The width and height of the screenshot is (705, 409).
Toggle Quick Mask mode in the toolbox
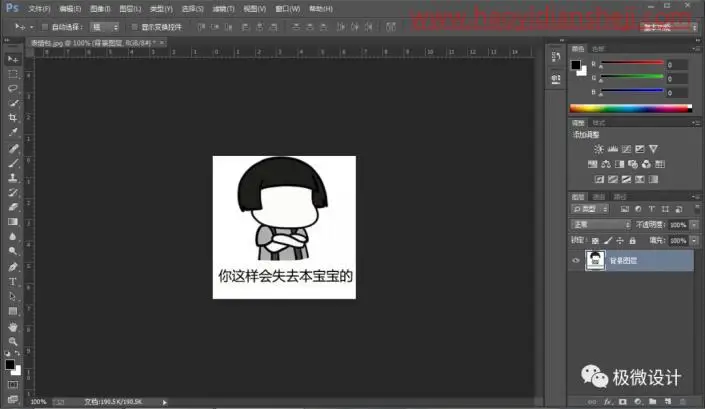[x=13, y=385]
